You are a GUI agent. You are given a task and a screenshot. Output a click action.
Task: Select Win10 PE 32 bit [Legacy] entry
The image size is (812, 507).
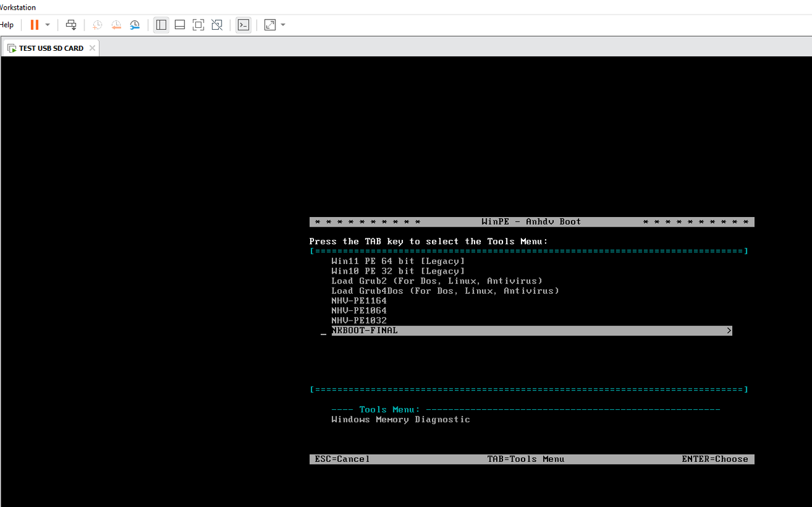[398, 271]
